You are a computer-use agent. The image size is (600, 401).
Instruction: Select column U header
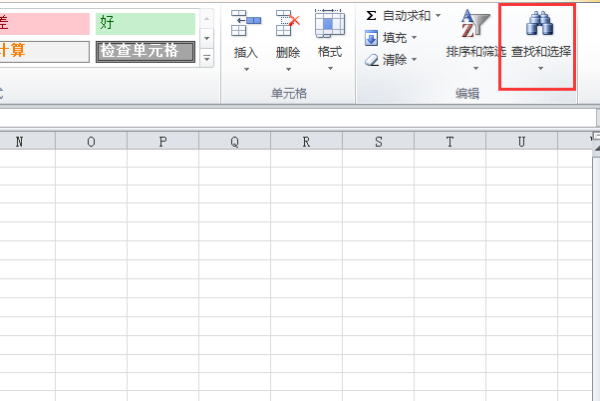click(522, 142)
